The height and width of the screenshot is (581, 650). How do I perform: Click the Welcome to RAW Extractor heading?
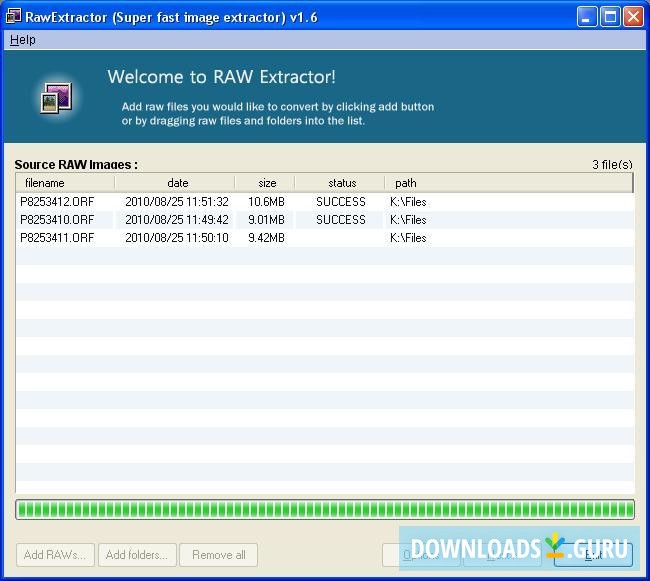(x=221, y=77)
